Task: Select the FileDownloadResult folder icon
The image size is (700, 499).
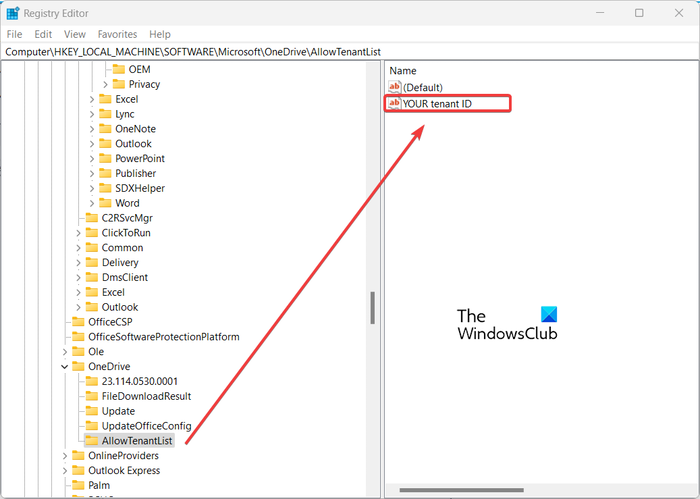Action: coord(92,396)
